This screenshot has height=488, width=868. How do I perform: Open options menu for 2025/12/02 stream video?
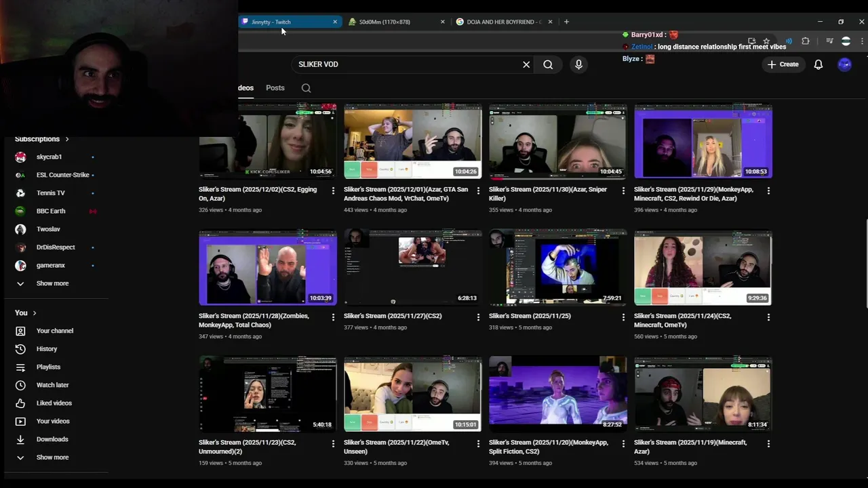tap(333, 191)
